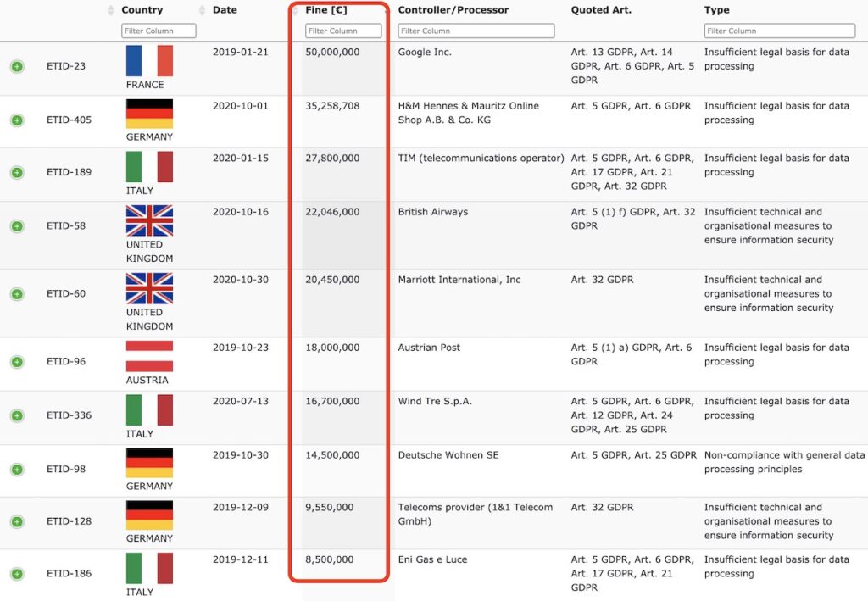This screenshot has height=601, width=868.
Task: Sort table by Date column header
Action: click(225, 10)
